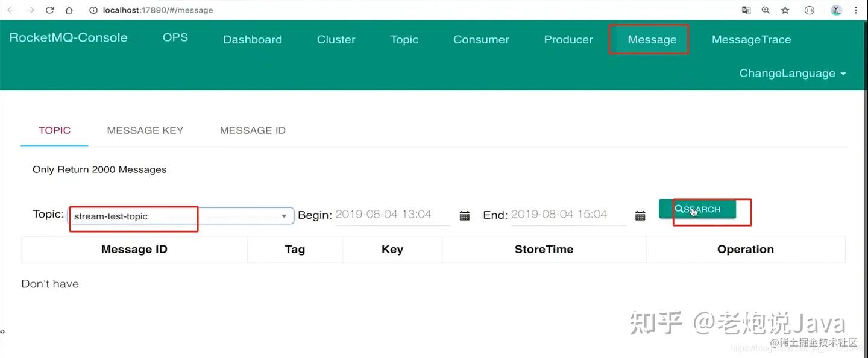Open the MessageTrace navigation item
The width and height of the screenshot is (868, 358).
(751, 40)
